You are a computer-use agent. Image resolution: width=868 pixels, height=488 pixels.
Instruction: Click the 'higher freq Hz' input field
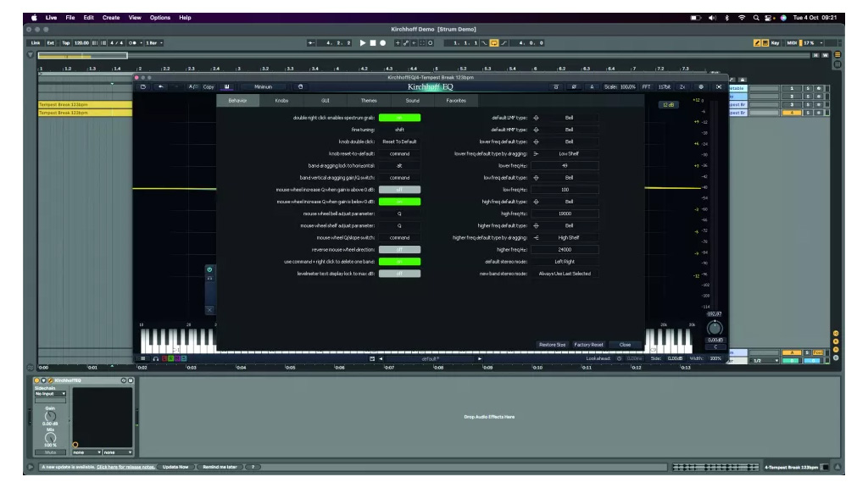(x=565, y=250)
